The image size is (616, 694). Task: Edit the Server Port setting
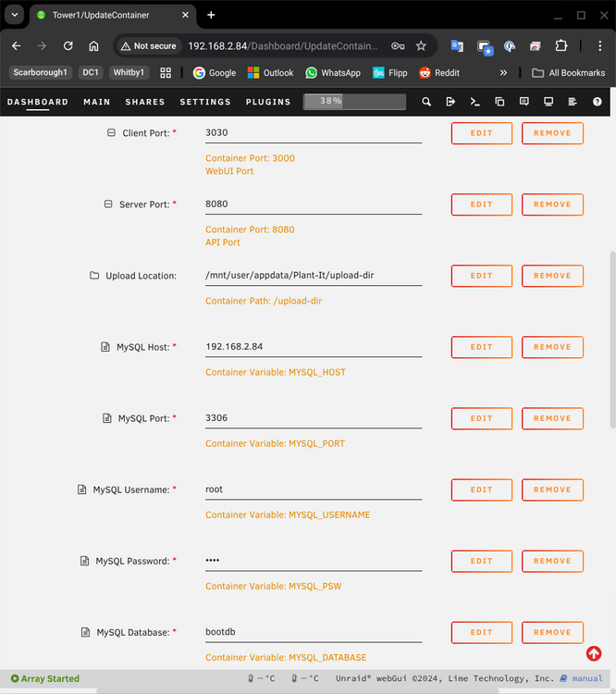tap(482, 204)
